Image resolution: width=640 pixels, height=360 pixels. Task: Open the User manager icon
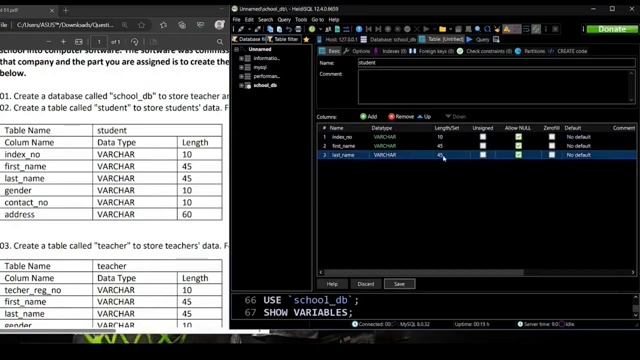328,29
